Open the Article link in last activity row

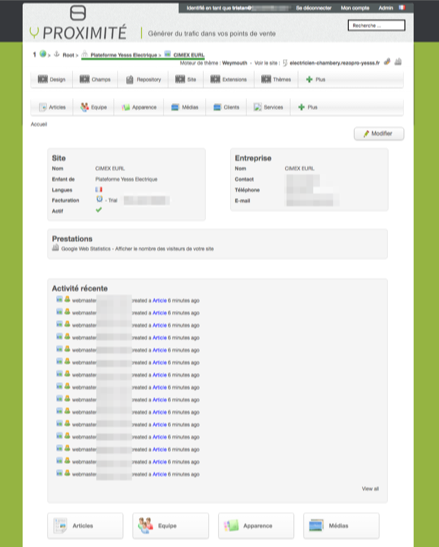tap(159, 474)
